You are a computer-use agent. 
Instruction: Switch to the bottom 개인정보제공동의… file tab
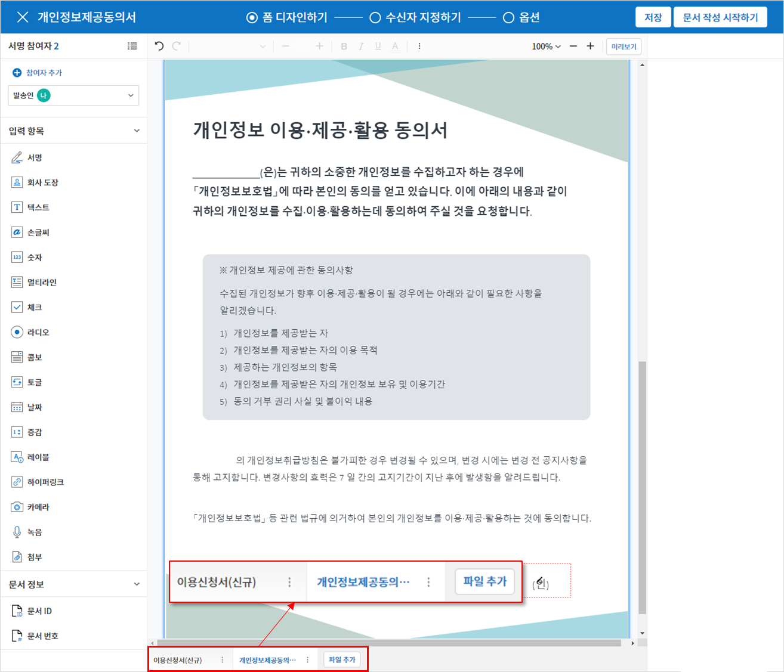[268, 660]
